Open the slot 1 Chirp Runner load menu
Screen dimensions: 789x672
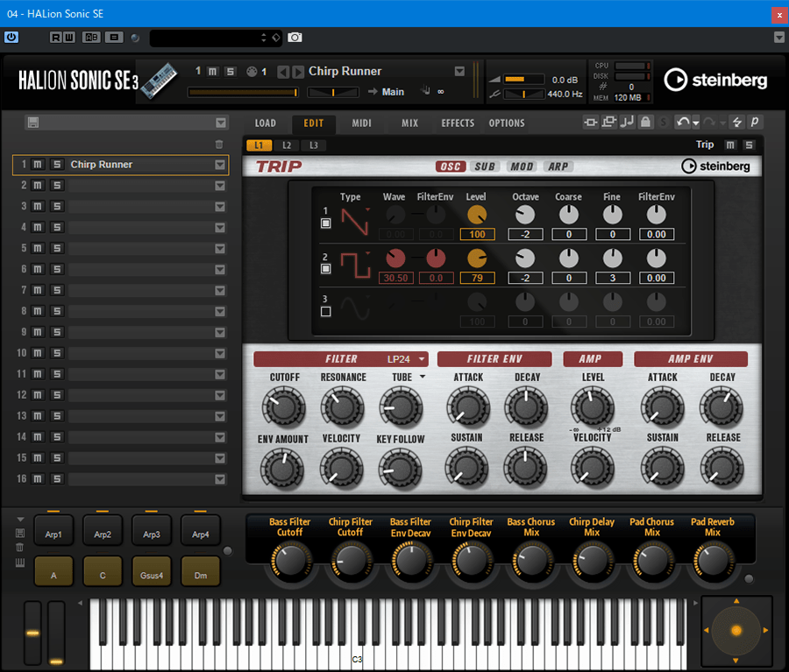220,165
